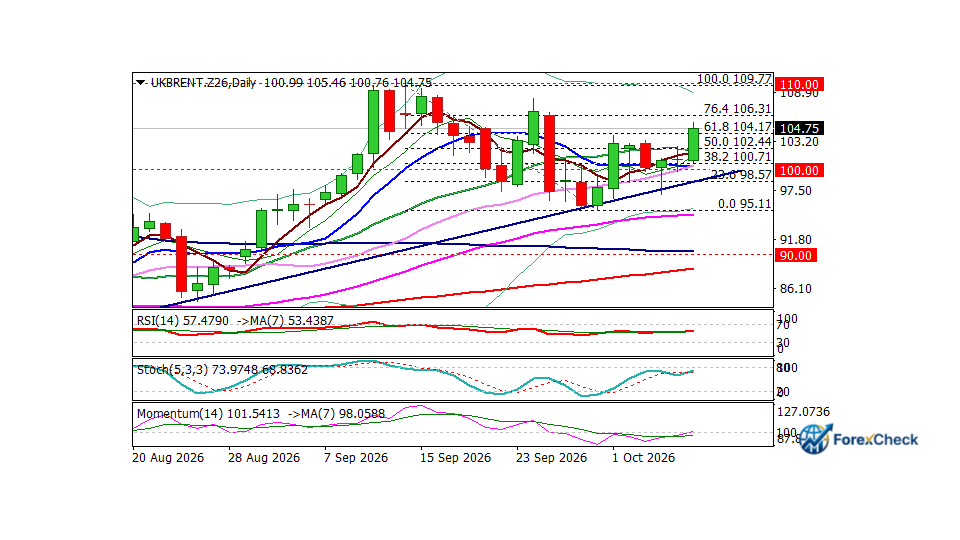Click the Fibonacci label 50.0 102.44

pos(738,141)
